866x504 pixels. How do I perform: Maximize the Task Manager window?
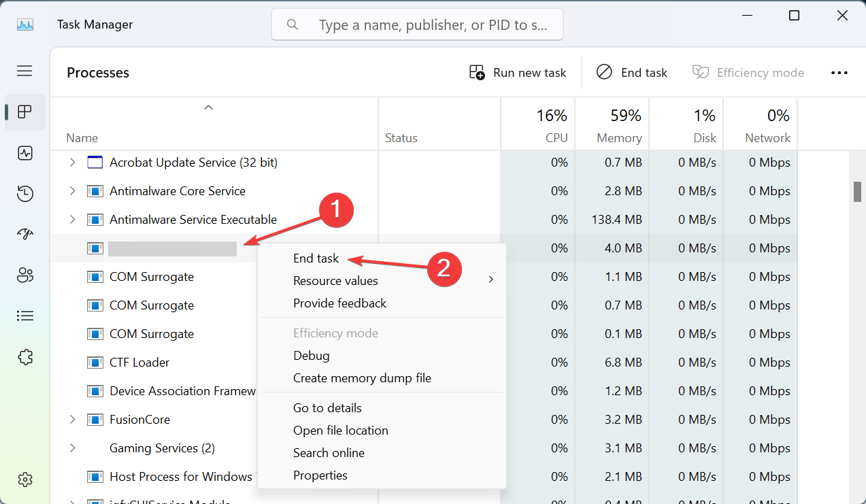point(794,16)
